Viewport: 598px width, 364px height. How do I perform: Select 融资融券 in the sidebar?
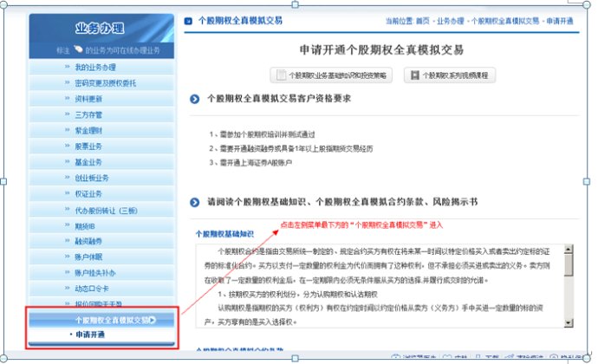tap(101, 241)
